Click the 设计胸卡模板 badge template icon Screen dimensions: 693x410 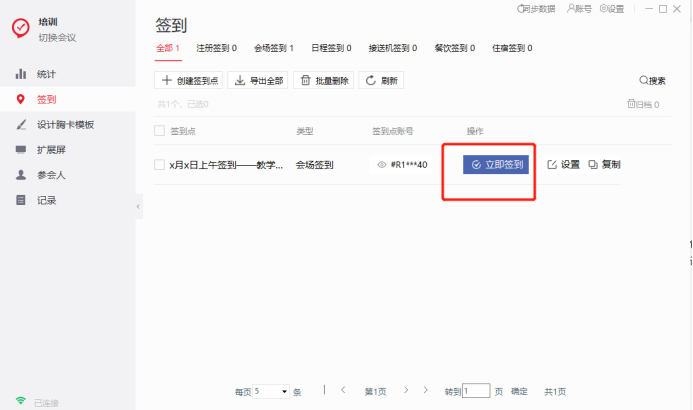tap(20, 125)
